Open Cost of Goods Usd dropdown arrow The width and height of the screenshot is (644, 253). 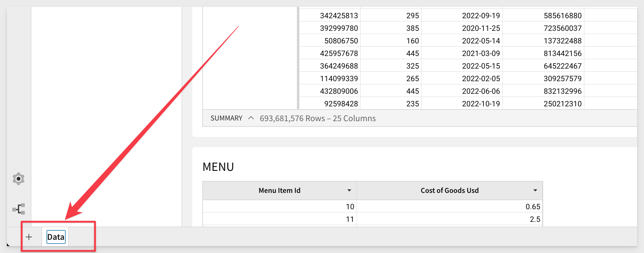click(535, 190)
